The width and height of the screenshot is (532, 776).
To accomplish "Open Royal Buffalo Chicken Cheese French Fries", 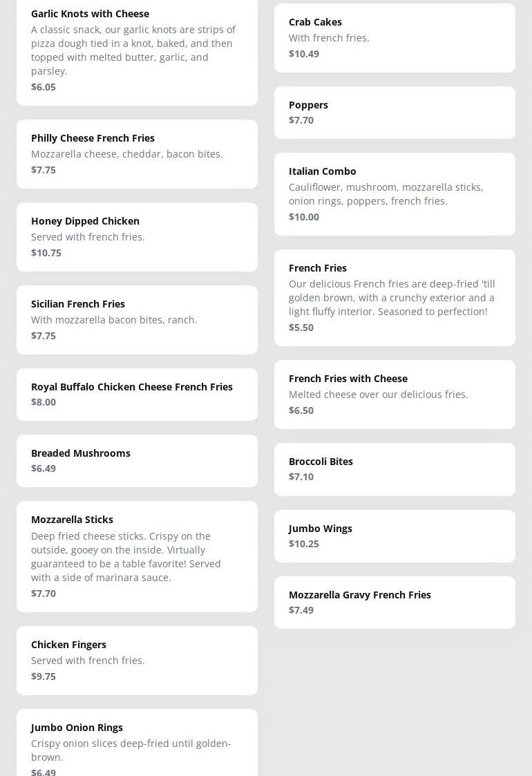I will point(137,394).
